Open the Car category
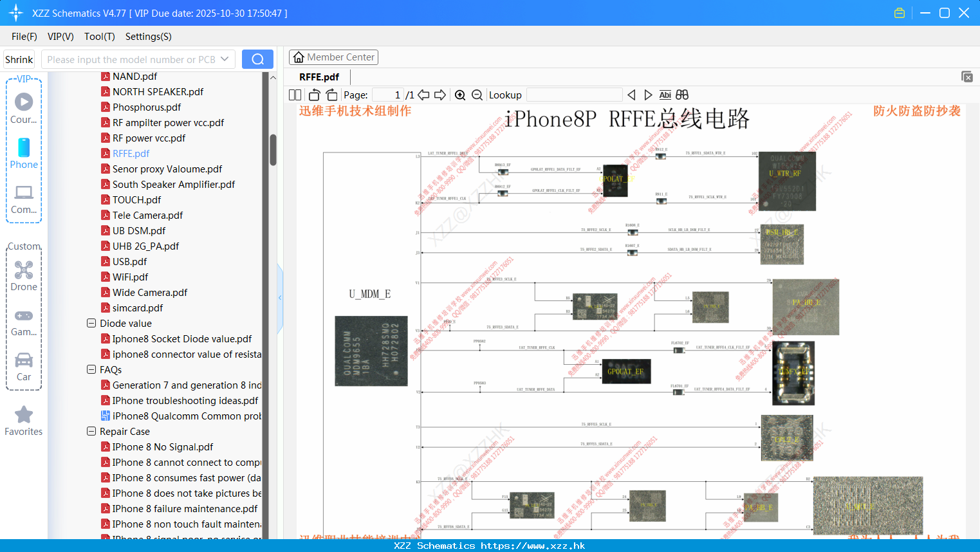The width and height of the screenshot is (980, 552). (24, 360)
